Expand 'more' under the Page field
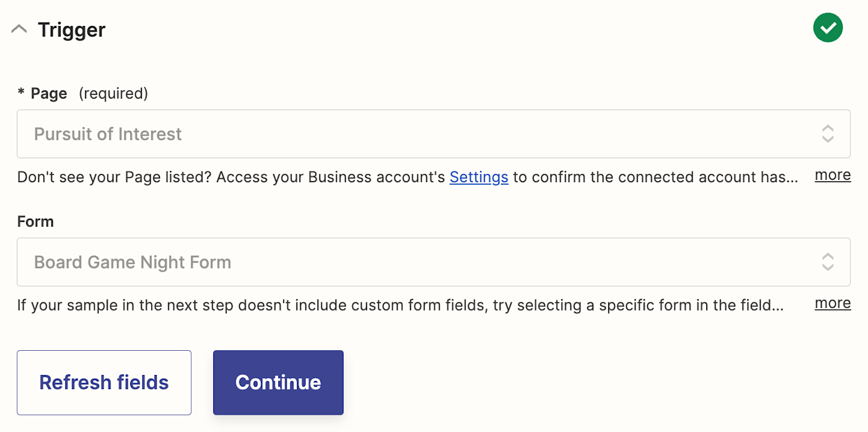This screenshot has height=432, width=868. (x=832, y=175)
